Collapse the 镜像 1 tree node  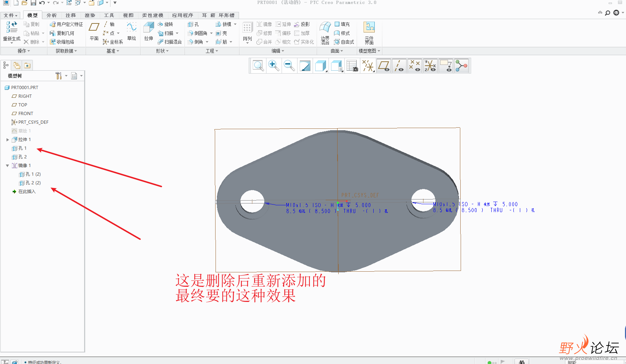[x=7, y=165]
